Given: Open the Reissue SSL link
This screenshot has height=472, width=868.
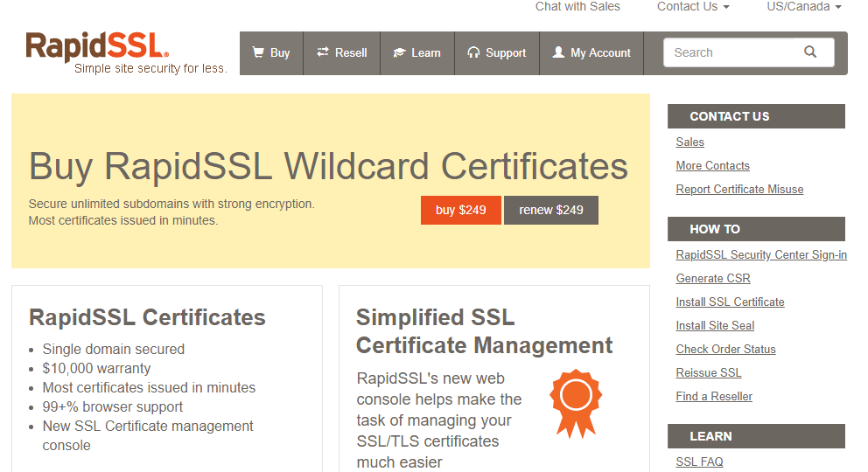Looking at the screenshot, I should [709, 372].
